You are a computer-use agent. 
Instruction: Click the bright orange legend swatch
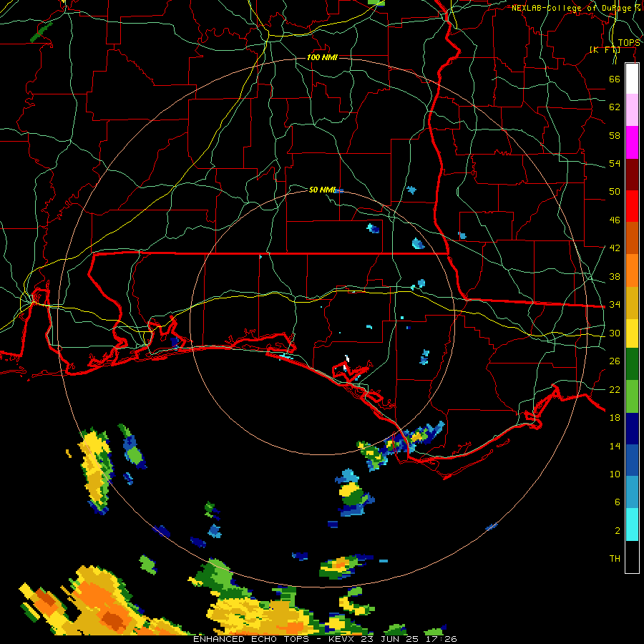pos(632,270)
